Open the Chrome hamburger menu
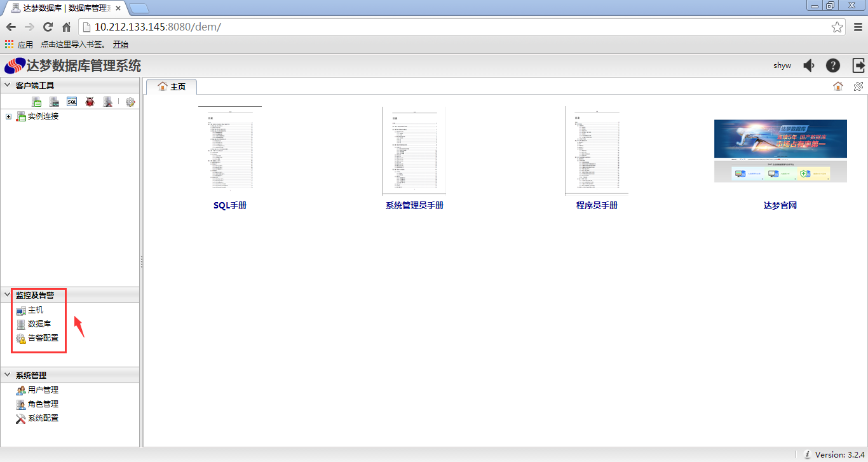 click(x=857, y=27)
